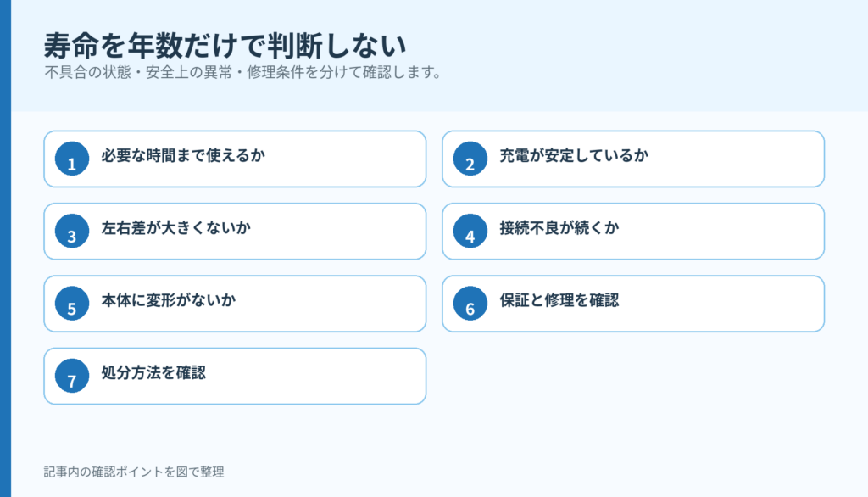Click the number 1 circle badge
Viewport: 868px width, 497px height.
(x=72, y=159)
